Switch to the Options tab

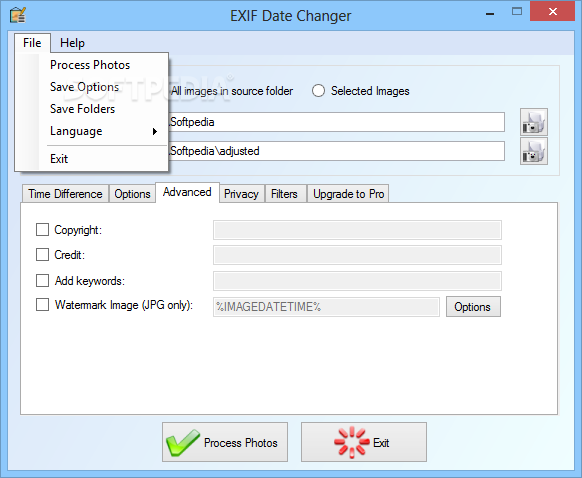coord(132,194)
